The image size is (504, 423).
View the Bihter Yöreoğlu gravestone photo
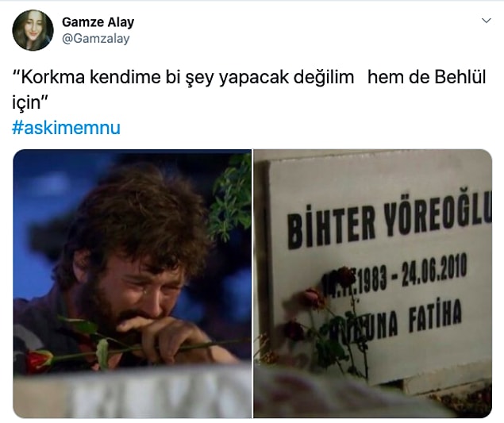372,283
